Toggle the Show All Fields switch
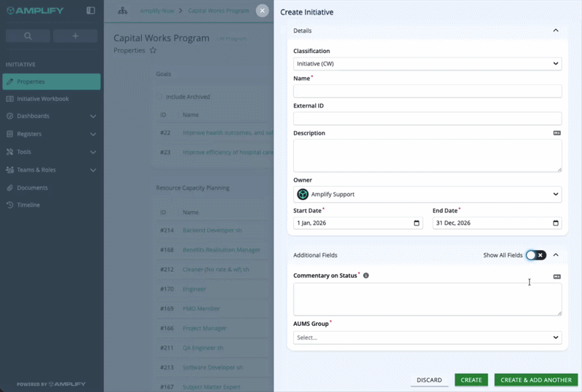This screenshot has height=392, width=582. pos(536,255)
